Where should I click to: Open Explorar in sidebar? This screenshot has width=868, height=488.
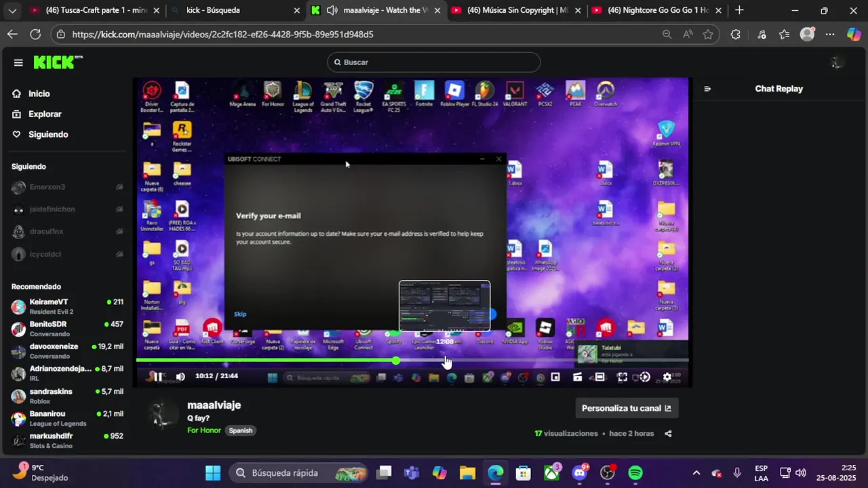tap(45, 114)
